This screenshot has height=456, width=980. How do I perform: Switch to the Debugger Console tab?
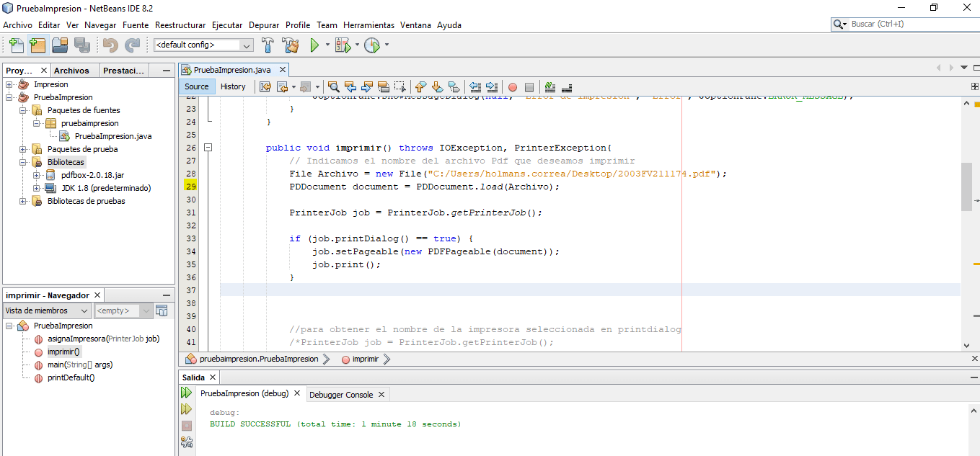pos(343,394)
